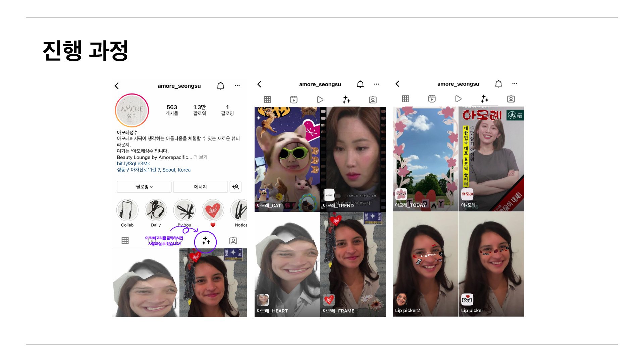The height and width of the screenshot is (362, 644).
Task: Select the tagged tab on the middle screen
Action: click(x=373, y=100)
